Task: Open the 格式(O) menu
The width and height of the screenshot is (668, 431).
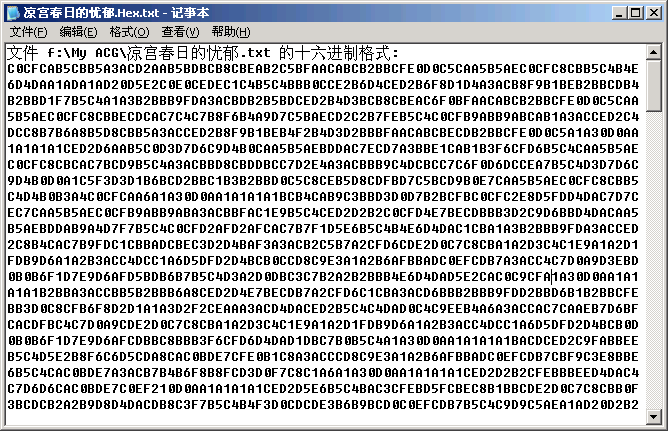Action: [129, 32]
